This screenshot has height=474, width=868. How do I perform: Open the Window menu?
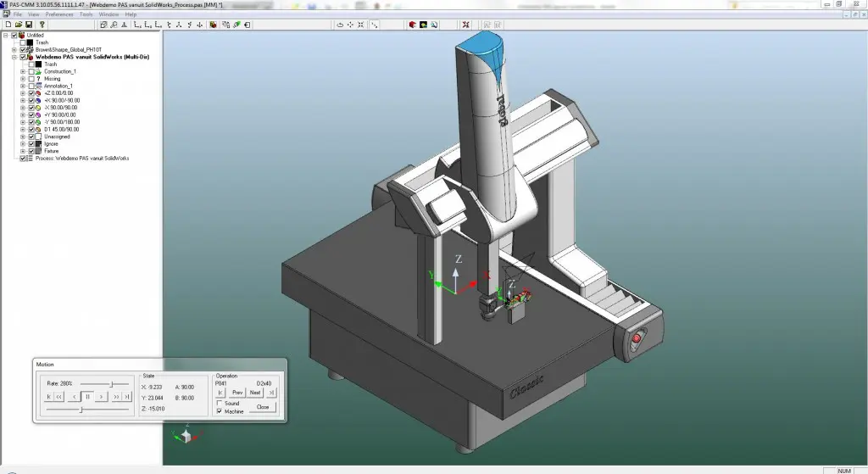(109, 14)
